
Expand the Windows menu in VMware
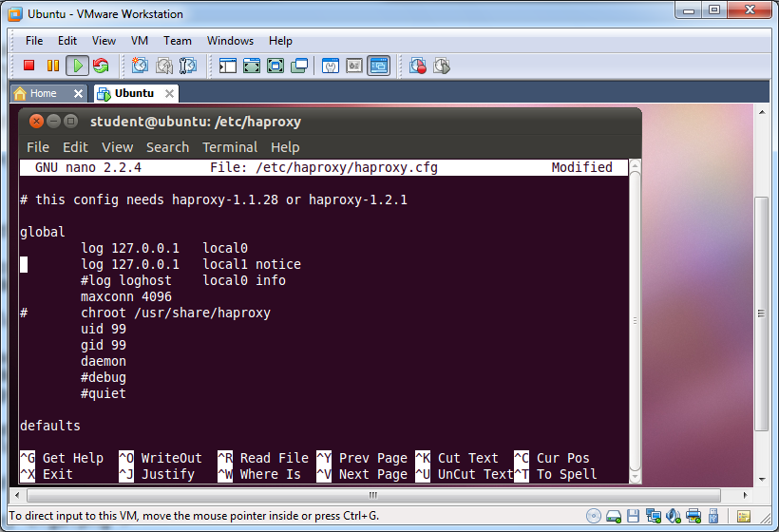(230, 41)
